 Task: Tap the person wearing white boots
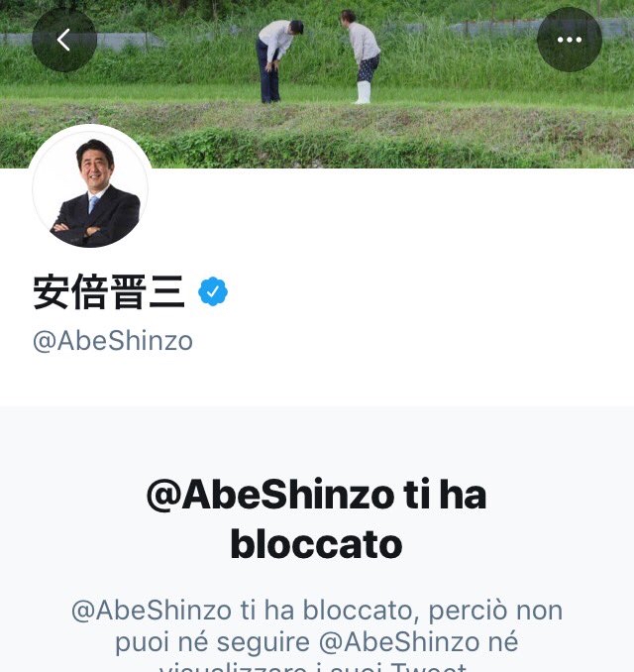[x=362, y=57]
